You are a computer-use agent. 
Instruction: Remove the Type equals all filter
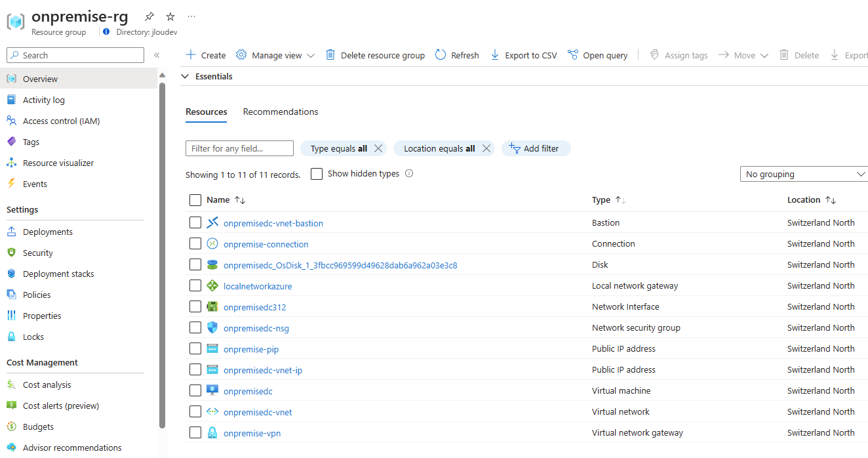tap(378, 149)
